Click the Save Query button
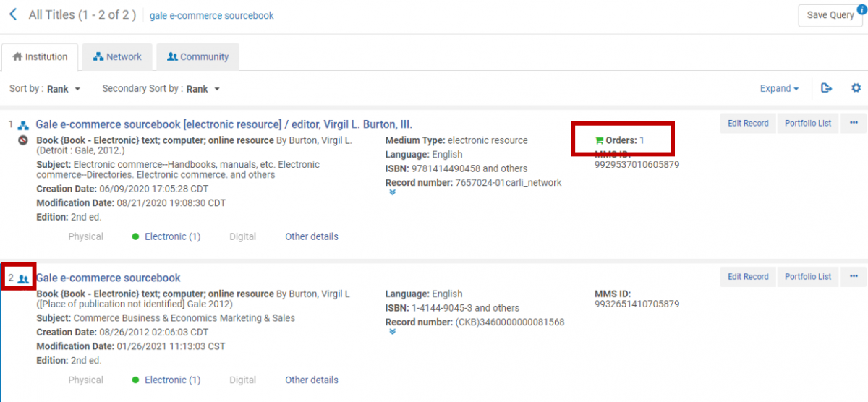Viewport: 868px width, 402px height. pos(830,15)
